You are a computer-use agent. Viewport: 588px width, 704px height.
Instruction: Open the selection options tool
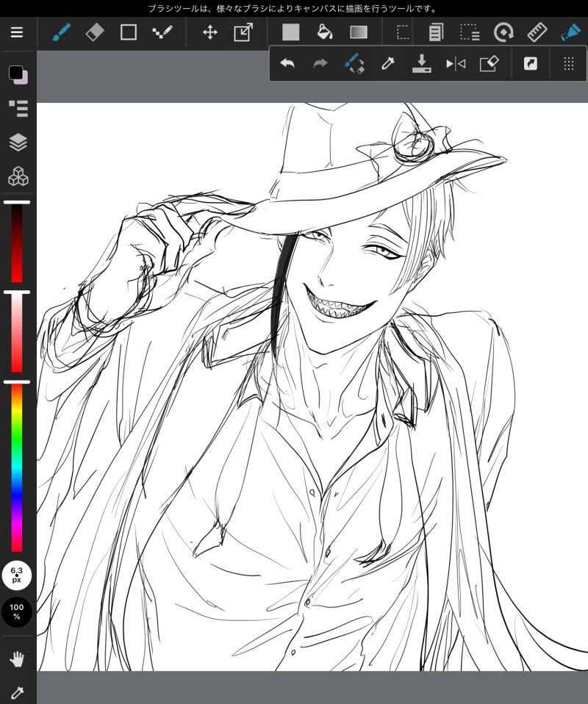tap(470, 32)
